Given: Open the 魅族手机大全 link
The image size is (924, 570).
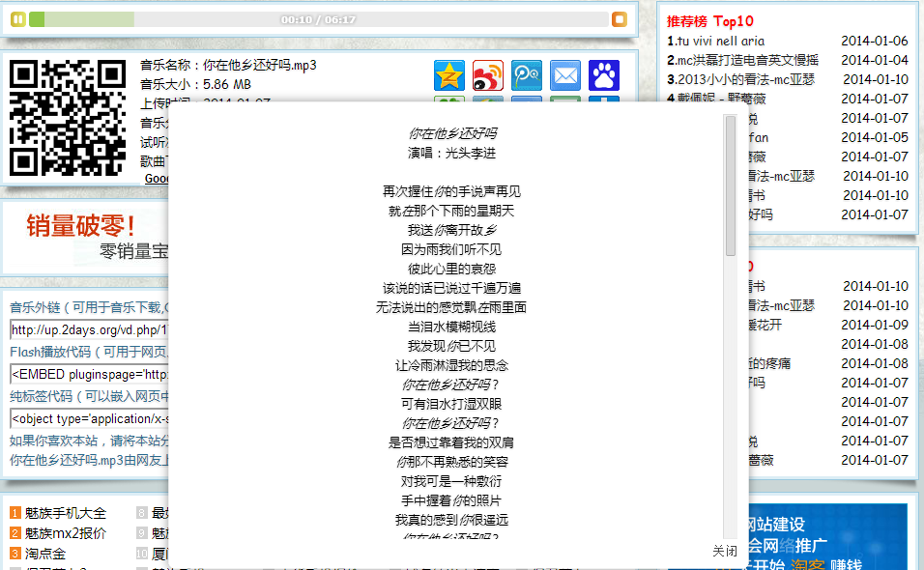Looking at the screenshot, I should click(x=65, y=513).
